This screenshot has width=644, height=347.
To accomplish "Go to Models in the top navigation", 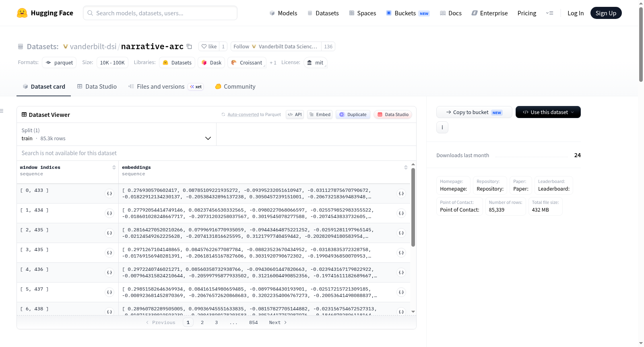I will [283, 13].
